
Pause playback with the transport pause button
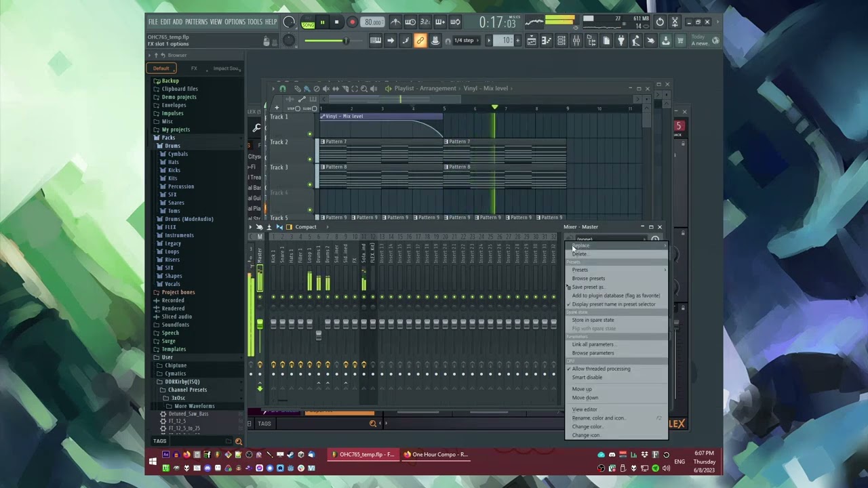[x=323, y=22]
